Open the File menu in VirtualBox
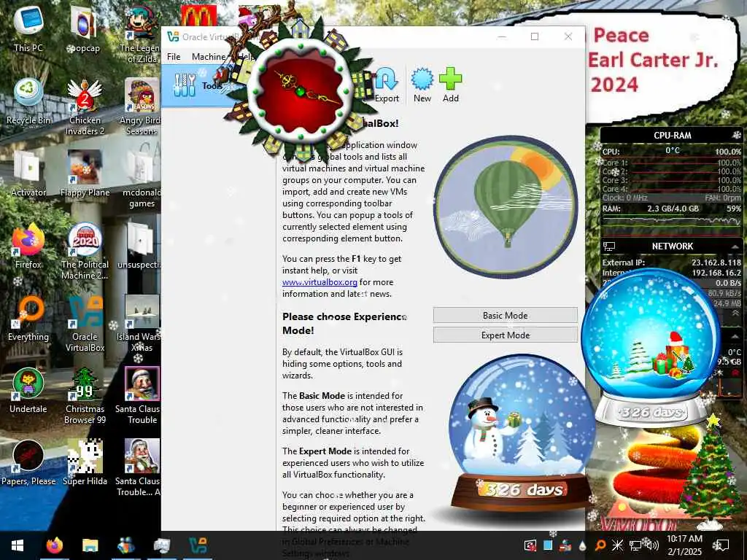The height and width of the screenshot is (560, 747). [174, 57]
